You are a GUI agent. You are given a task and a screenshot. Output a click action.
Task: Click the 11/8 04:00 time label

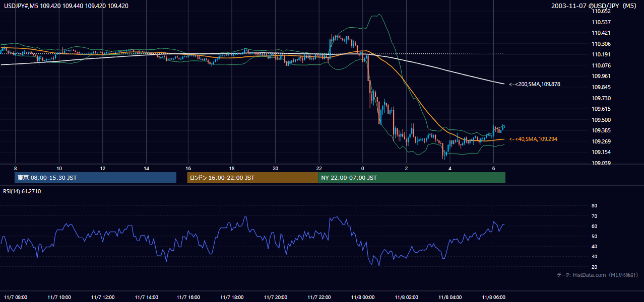(450, 297)
